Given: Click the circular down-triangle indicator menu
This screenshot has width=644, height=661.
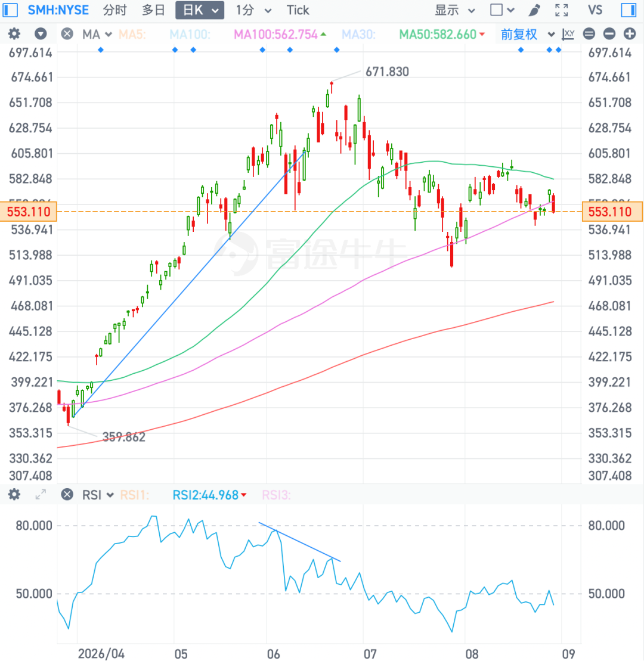Looking at the screenshot, I should 41,34.
